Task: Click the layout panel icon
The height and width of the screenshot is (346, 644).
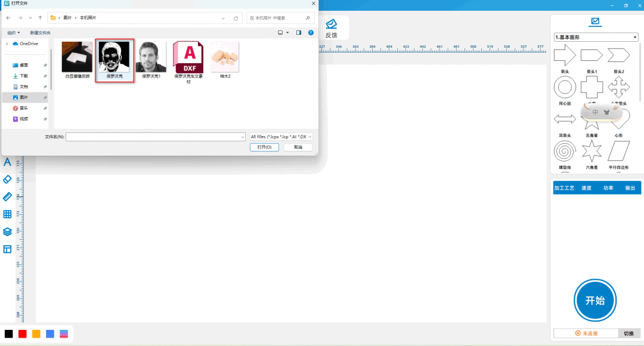Action: click(x=7, y=249)
